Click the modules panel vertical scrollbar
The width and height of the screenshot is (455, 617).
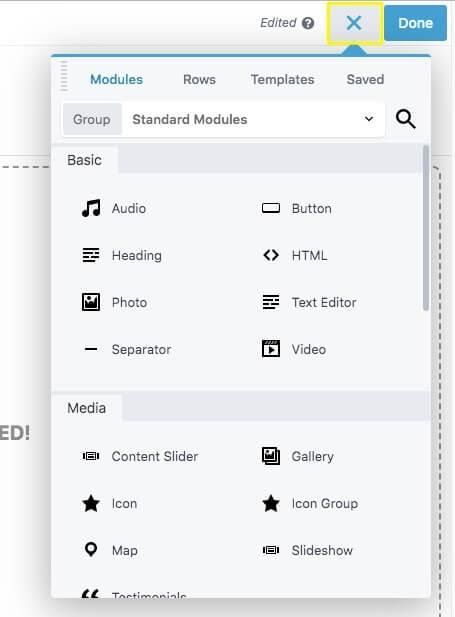click(425, 228)
